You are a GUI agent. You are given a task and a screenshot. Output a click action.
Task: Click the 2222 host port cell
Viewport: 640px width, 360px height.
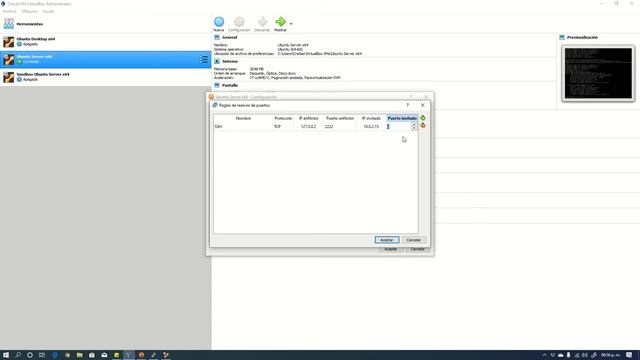pyautogui.click(x=340, y=127)
